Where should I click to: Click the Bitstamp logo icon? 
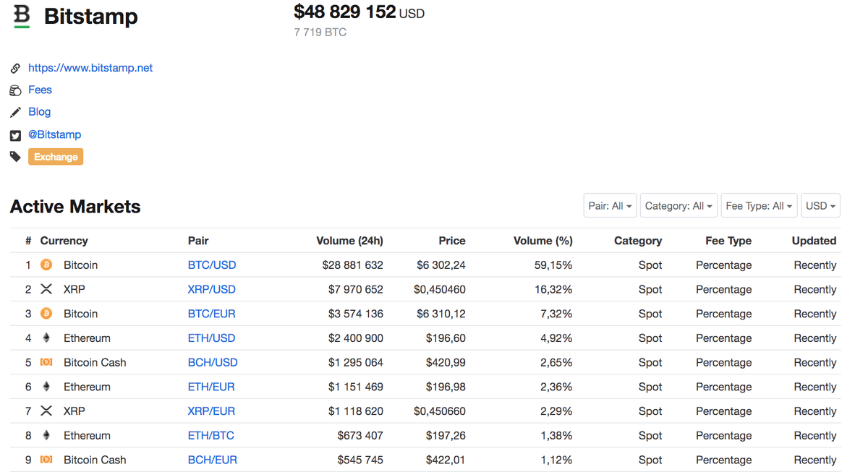click(x=22, y=17)
